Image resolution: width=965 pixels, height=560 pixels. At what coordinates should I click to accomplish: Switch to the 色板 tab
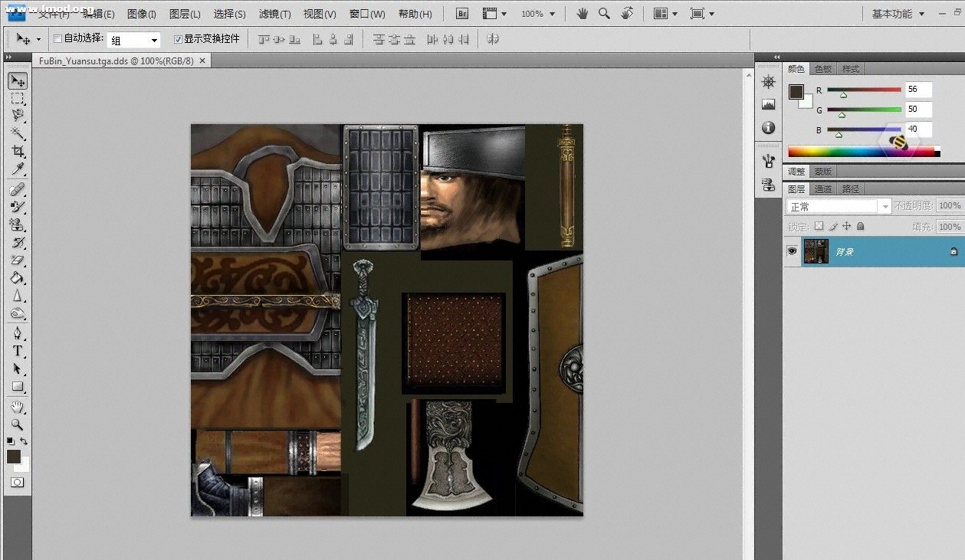point(823,69)
